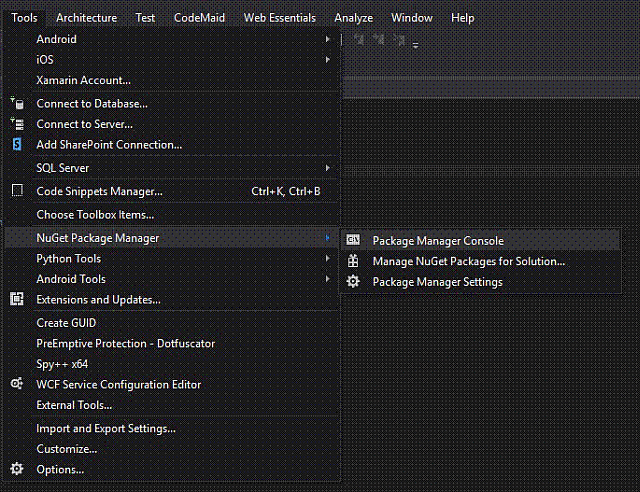Click the Connect to Database icon
The image size is (640, 492).
click(x=16, y=103)
